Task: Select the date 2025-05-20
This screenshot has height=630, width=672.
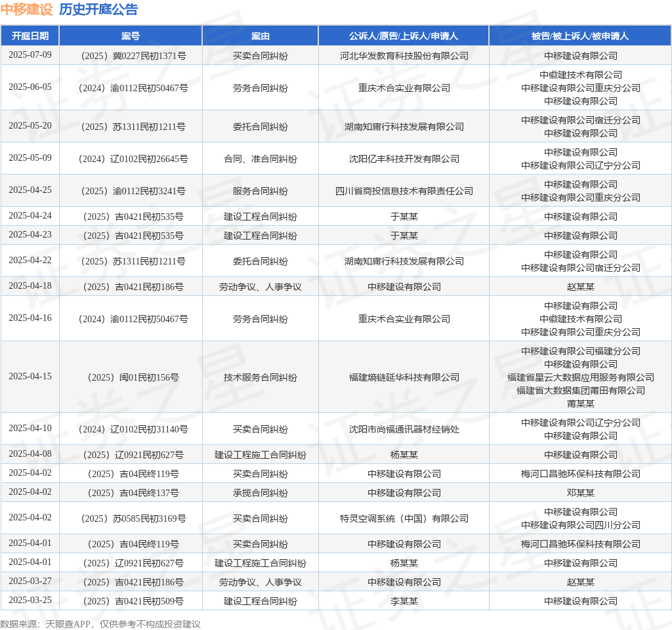Action: tap(30, 125)
